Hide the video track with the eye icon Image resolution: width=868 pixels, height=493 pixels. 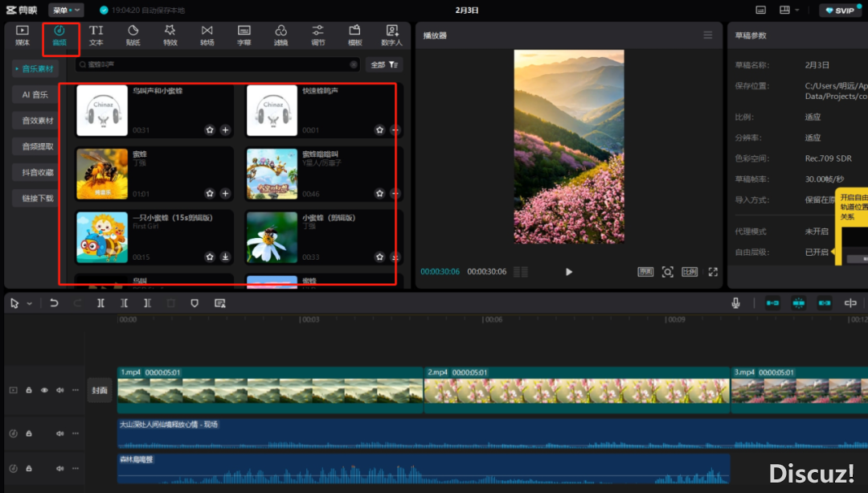tap(44, 391)
